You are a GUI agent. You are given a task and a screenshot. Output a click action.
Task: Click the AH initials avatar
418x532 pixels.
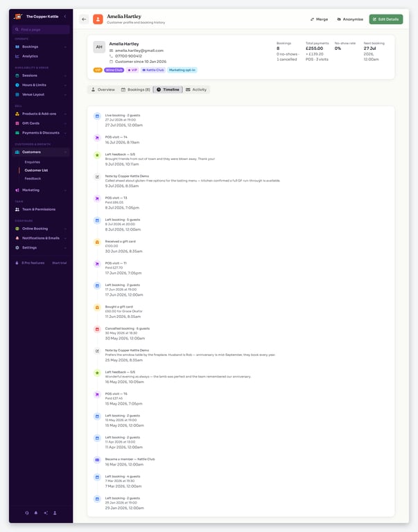(99, 47)
